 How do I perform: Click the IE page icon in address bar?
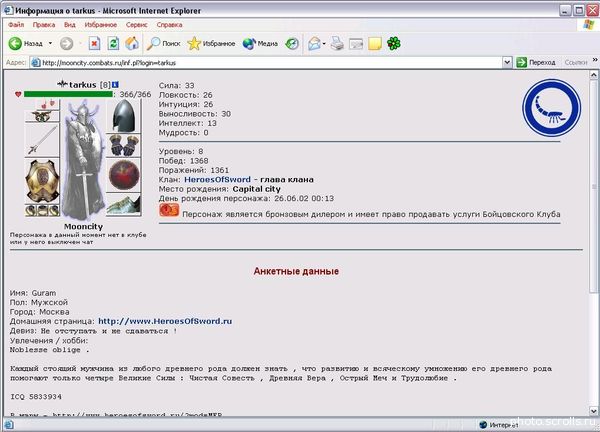(36, 63)
